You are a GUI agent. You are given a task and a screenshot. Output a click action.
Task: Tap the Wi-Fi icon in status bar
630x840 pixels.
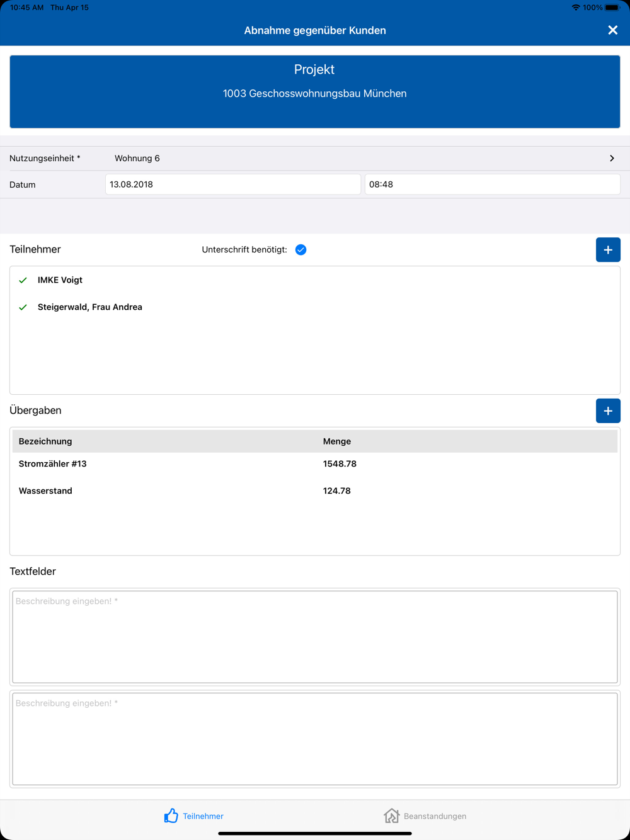coord(575,8)
